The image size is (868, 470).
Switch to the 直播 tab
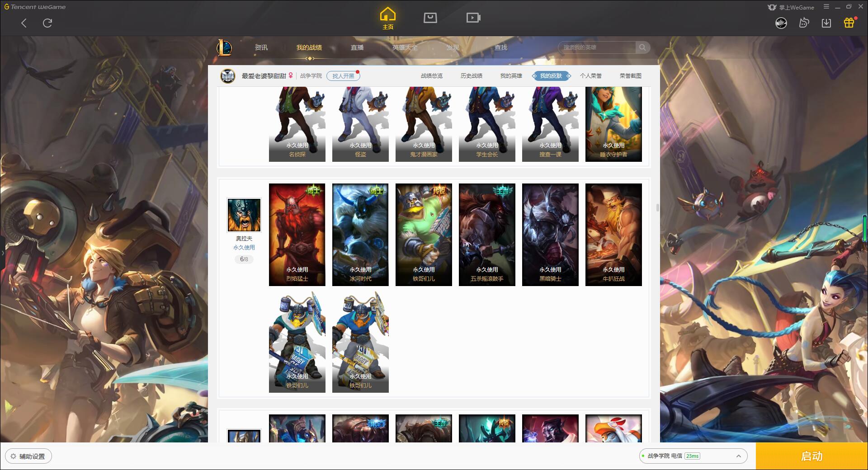[x=357, y=47]
